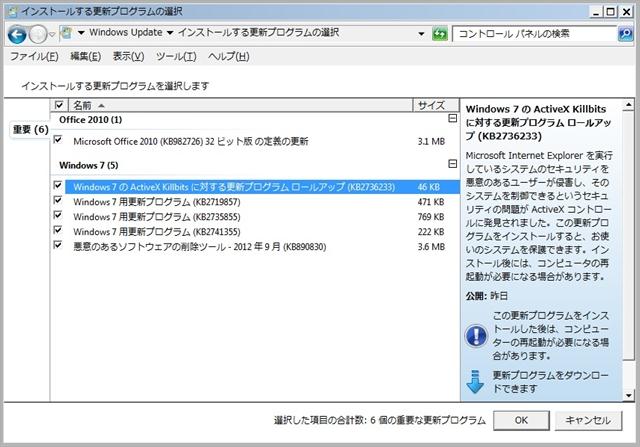Open dropdown arrow after Windows Update breadcrumb
Viewport: 640px width, 447px height.
point(170,33)
